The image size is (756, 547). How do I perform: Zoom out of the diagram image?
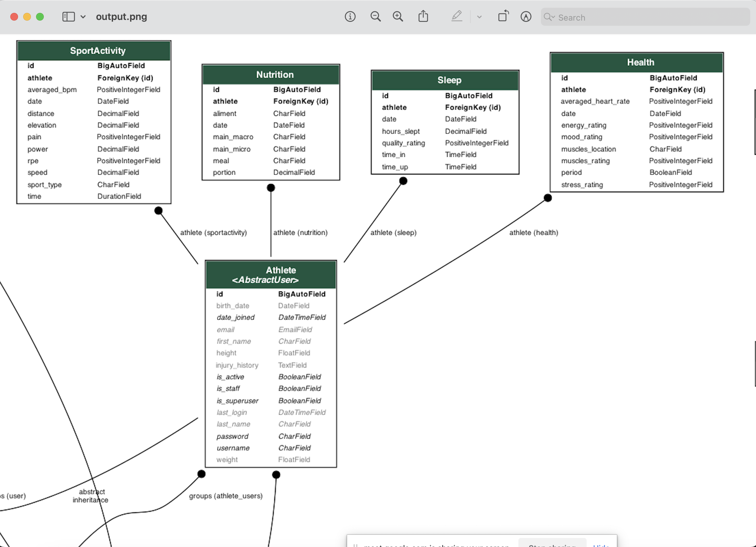pyautogui.click(x=375, y=17)
